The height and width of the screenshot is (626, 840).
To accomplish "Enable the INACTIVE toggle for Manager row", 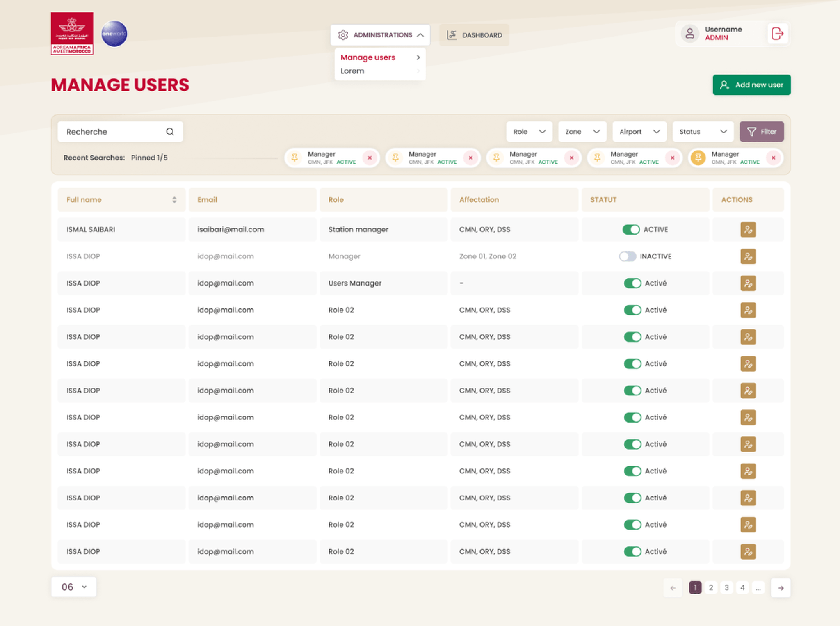I will point(628,256).
